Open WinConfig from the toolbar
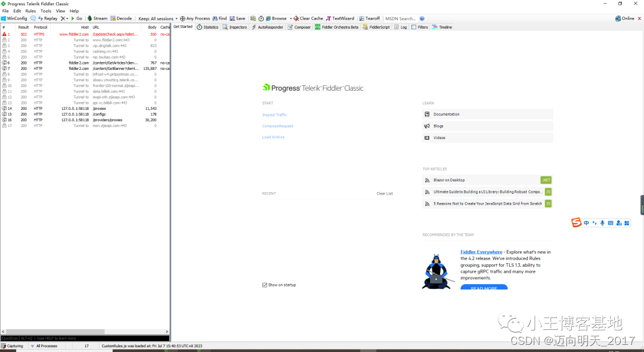This screenshot has width=644, height=352. (x=14, y=18)
